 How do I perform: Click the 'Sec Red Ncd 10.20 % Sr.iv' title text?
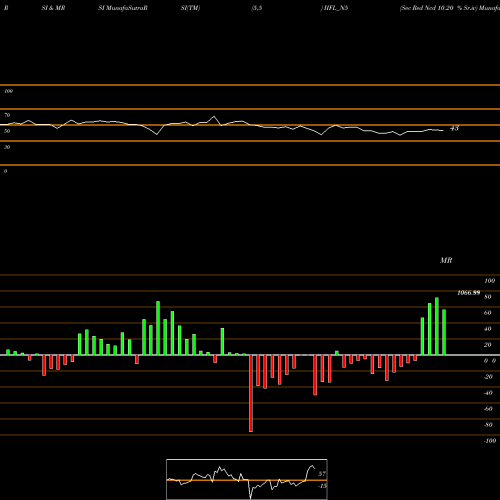click(x=439, y=8)
